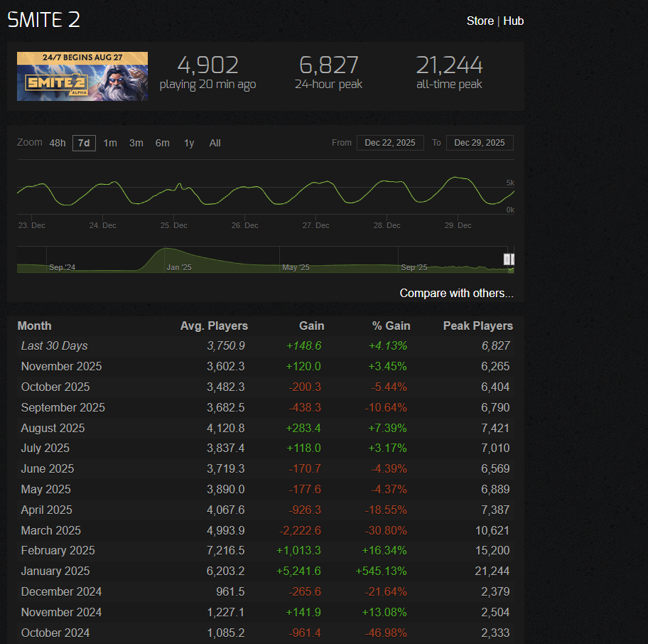648x644 pixels.
Task: Set chart zoom to 48h
Action: (x=58, y=143)
